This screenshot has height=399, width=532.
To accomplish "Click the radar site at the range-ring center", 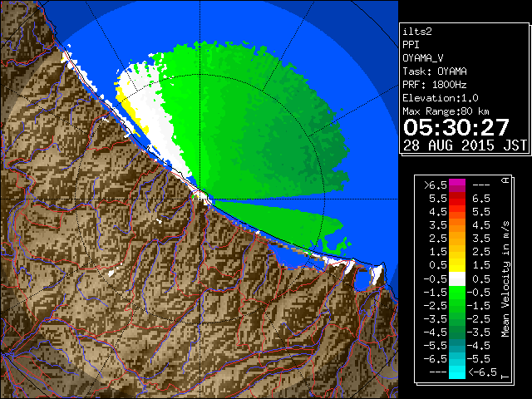I will [x=200, y=199].
